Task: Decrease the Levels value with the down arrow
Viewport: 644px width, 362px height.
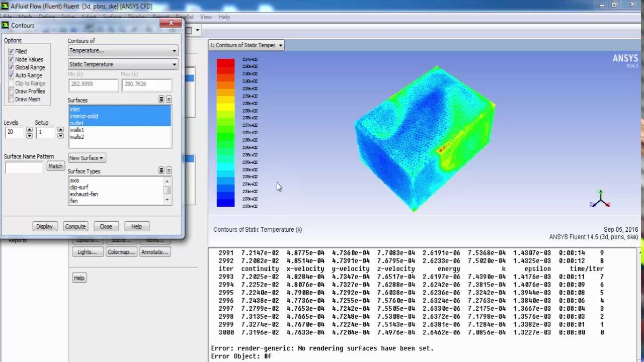Action: (x=29, y=136)
